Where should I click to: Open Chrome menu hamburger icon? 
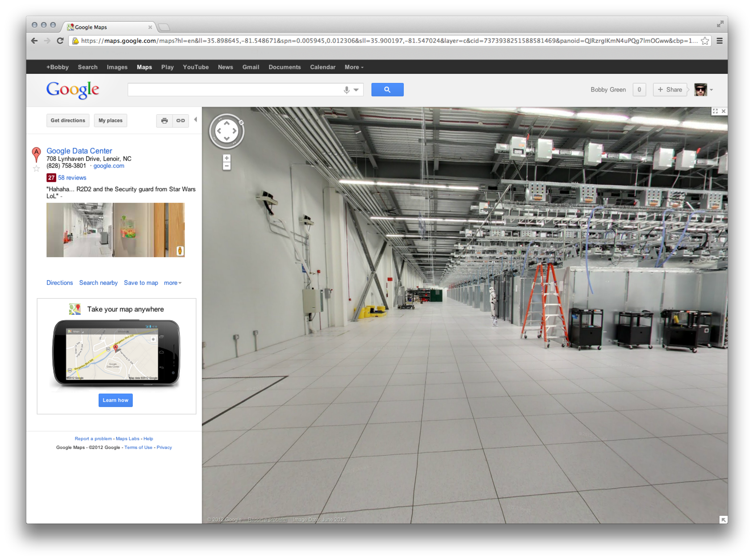(720, 41)
